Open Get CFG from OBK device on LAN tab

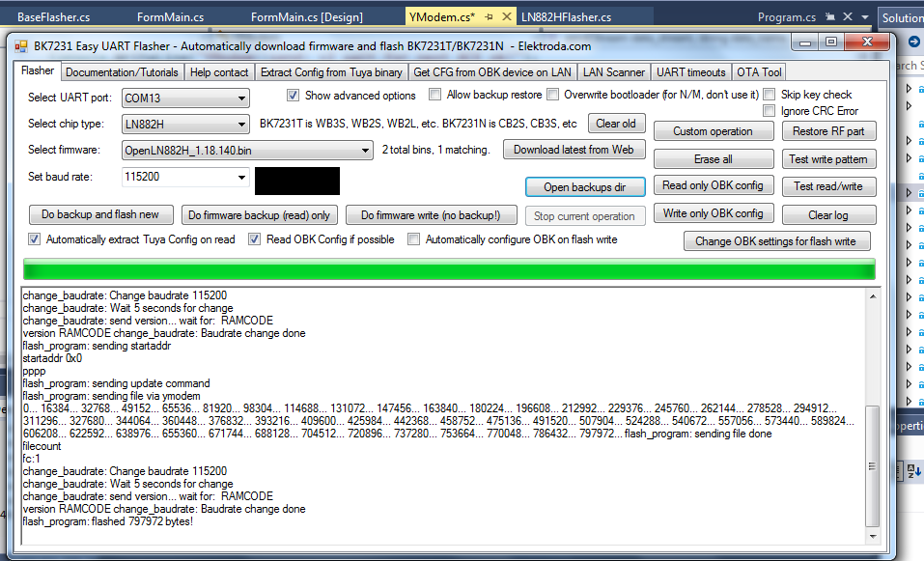[x=492, y=72]
